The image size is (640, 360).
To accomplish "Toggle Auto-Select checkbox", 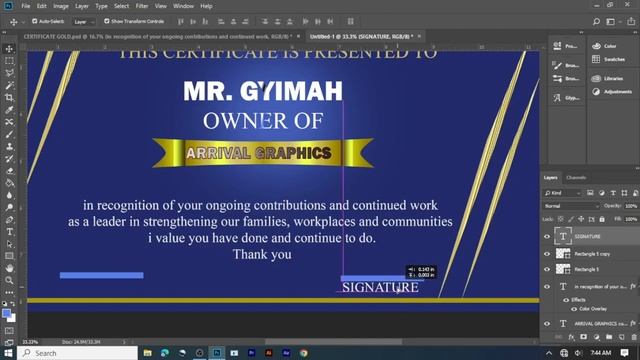I will point(35,21).
